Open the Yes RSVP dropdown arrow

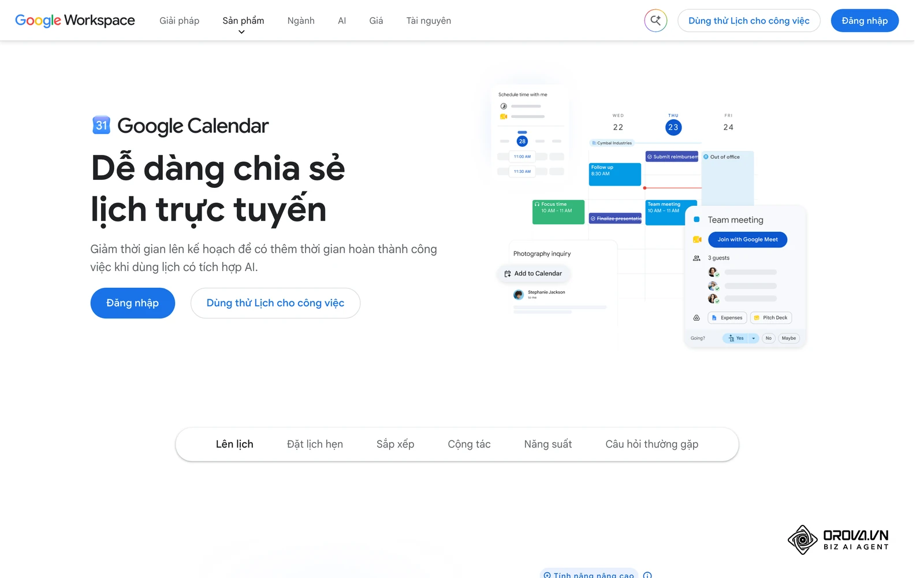[754, 338]
